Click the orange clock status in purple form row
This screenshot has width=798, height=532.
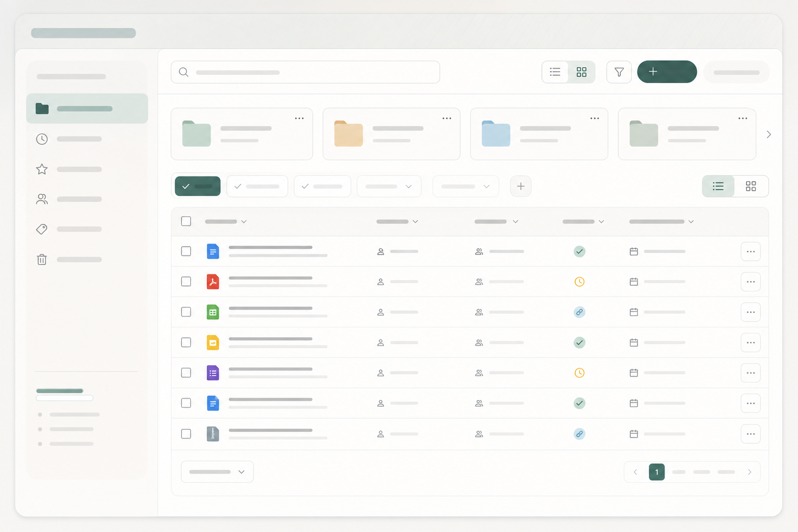(x=579, y=373)
